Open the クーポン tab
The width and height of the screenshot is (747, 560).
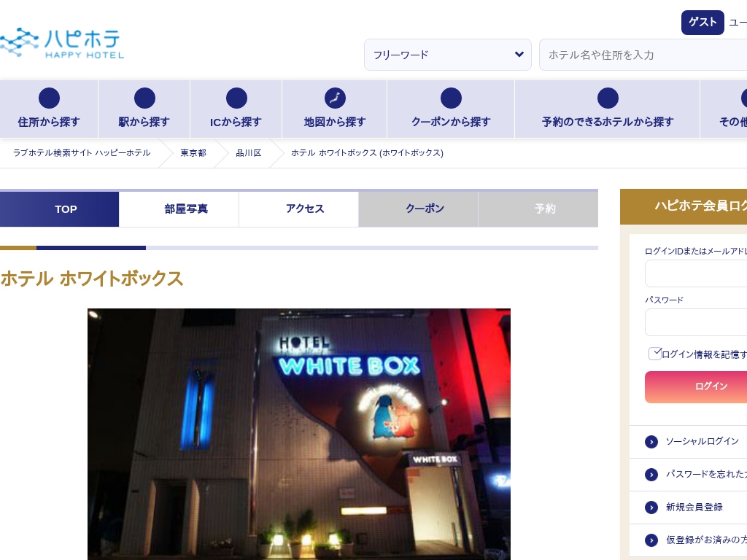(x=425, y=209)
